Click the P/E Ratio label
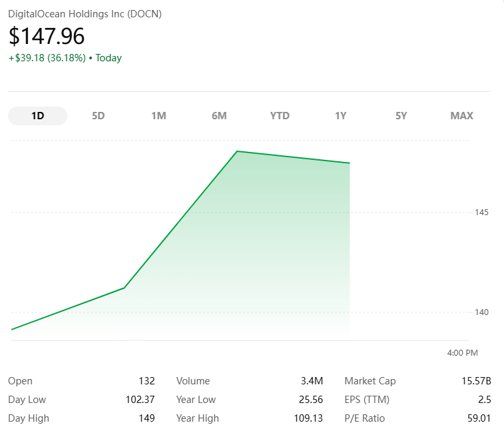 (364, 418)
